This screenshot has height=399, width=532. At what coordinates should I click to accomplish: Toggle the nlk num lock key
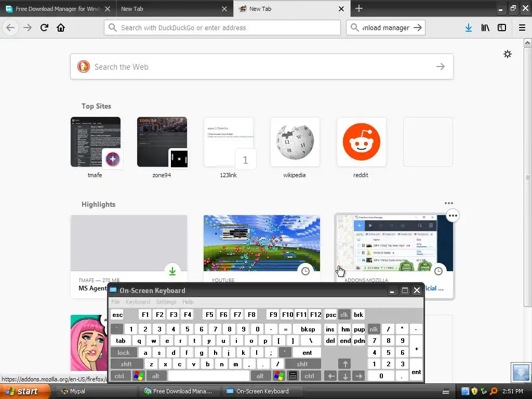coord(374,329)
